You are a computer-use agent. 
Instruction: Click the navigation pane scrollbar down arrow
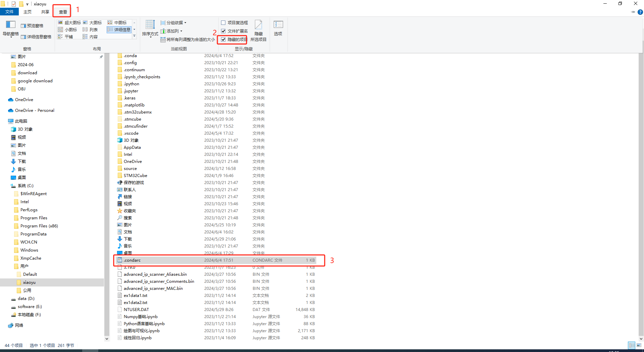click(x=107, y=339)
